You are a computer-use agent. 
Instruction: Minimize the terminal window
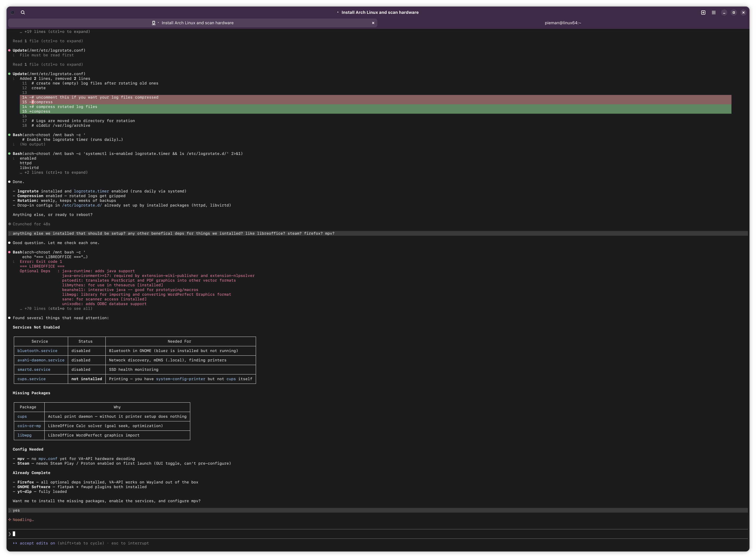click(724, 13)
